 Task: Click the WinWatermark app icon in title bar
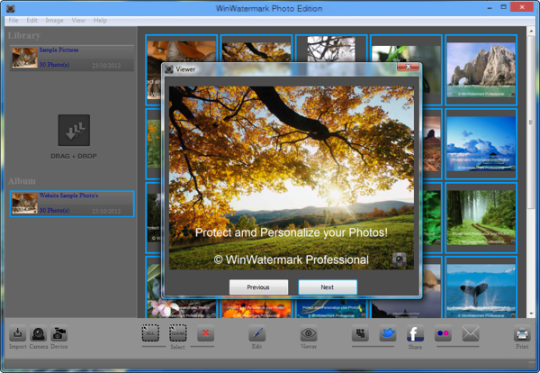pyautogui.click(x=10, y=8)
